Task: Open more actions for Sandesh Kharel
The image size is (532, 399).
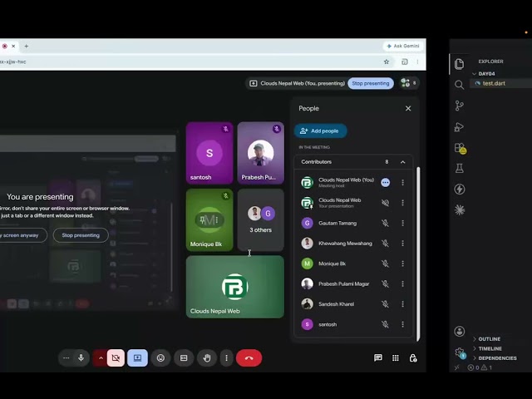Action: click(402, 304)
